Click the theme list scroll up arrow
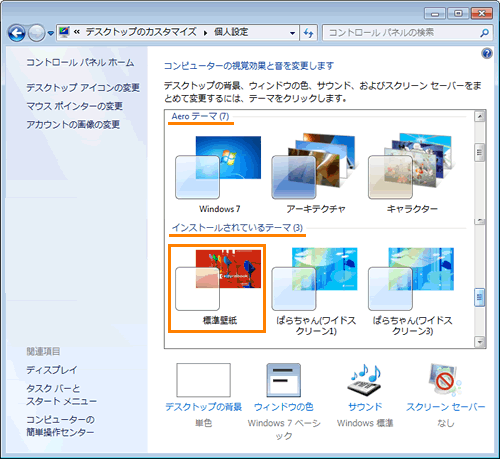Image resolution: width=500 pixels, height=459 pixels. 480,116
